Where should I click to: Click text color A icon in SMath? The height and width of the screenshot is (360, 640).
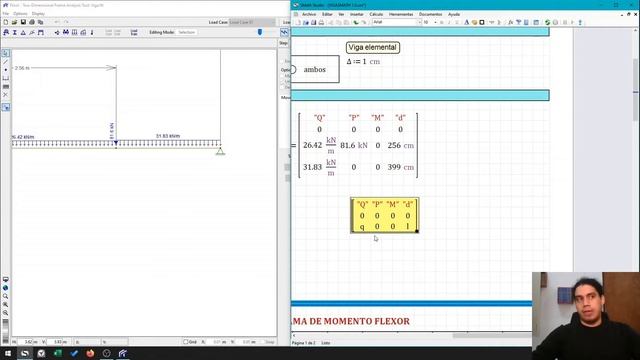467,22
